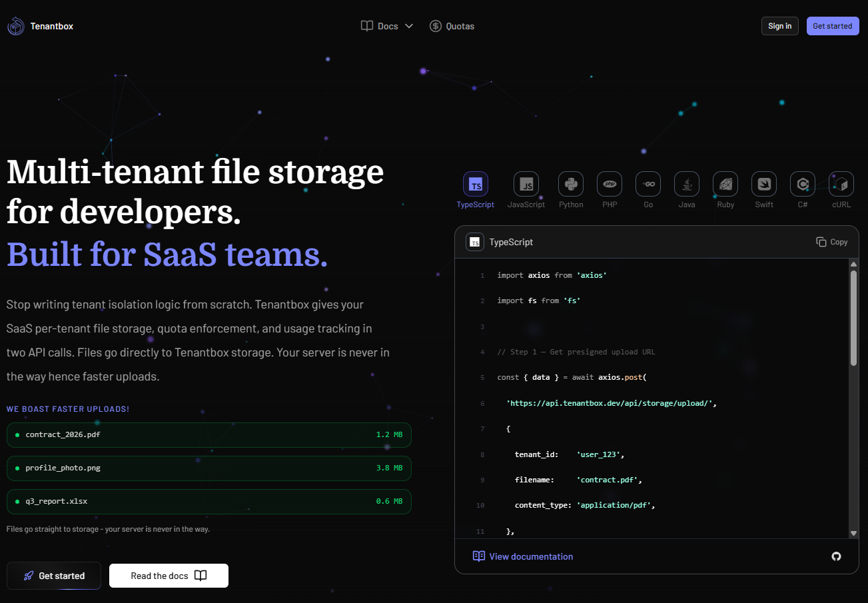Click the contract_2026.pdf upload row
This screenshot has height=603, width=868.
pyautogui.click(x=209, y=434)
